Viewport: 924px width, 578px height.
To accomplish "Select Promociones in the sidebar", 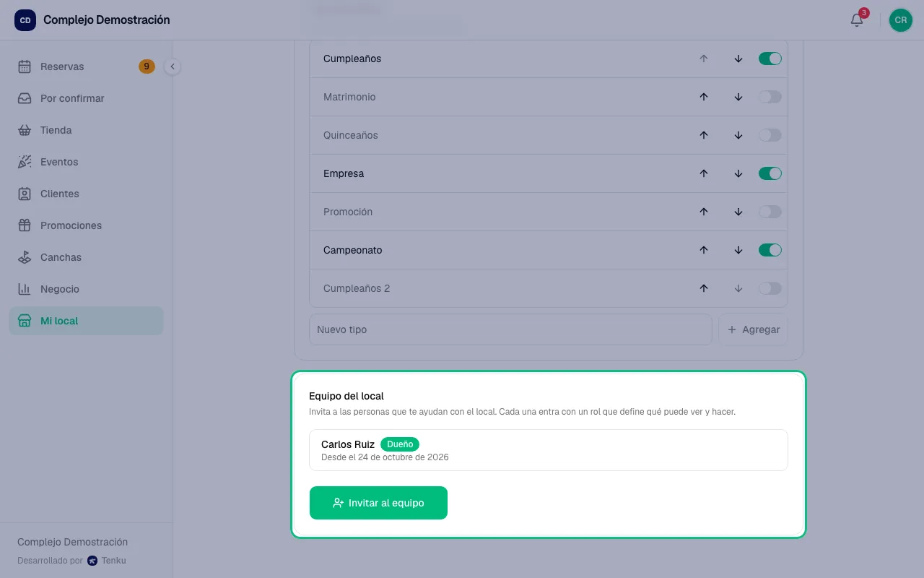I will (x=86, y=225).
